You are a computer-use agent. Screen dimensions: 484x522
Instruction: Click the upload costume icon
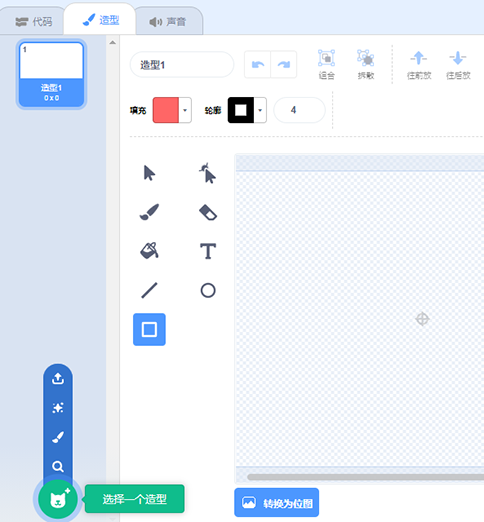pyautogui.click(x=58, y=379)
